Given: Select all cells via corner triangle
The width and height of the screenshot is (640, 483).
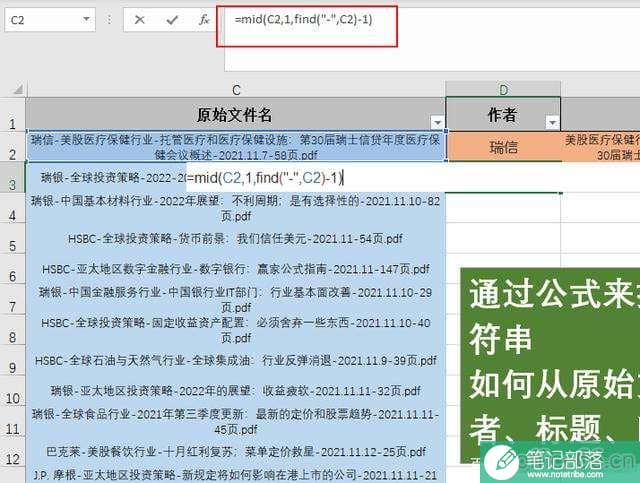Looking at the screenshot, I should (x=16, y=89).
